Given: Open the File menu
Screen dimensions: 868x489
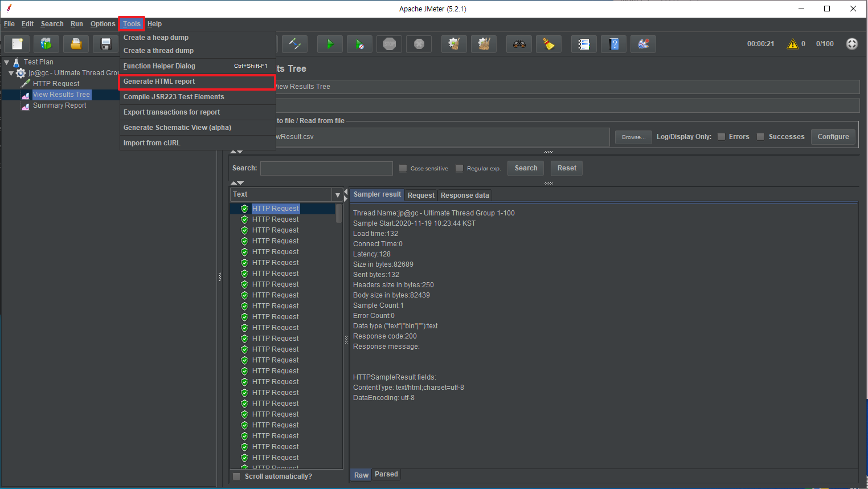Looking at the screenshot, I should click(x=9, y=24).
